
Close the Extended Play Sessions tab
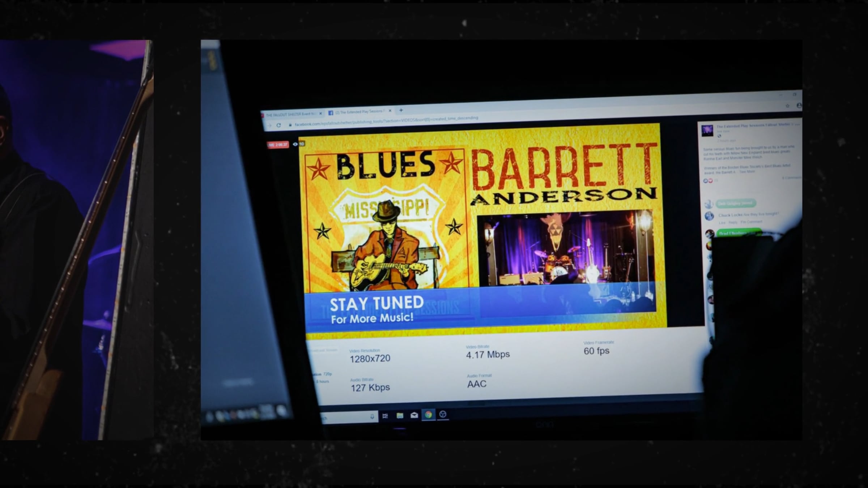(x=390, y=111)
